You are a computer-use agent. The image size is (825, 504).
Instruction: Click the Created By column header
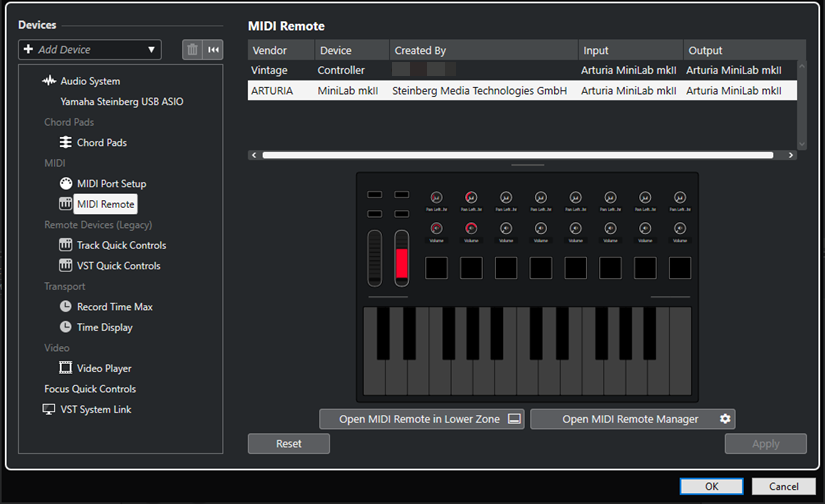click(484, 50)
